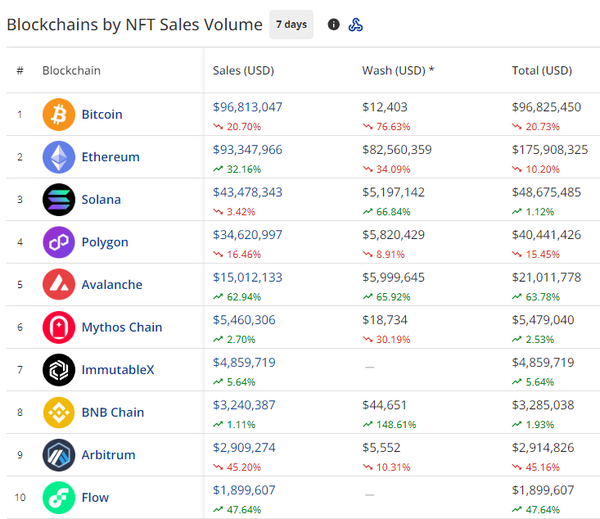
Task: Open the Mythos Chain blockchain link
Action: 121,327
